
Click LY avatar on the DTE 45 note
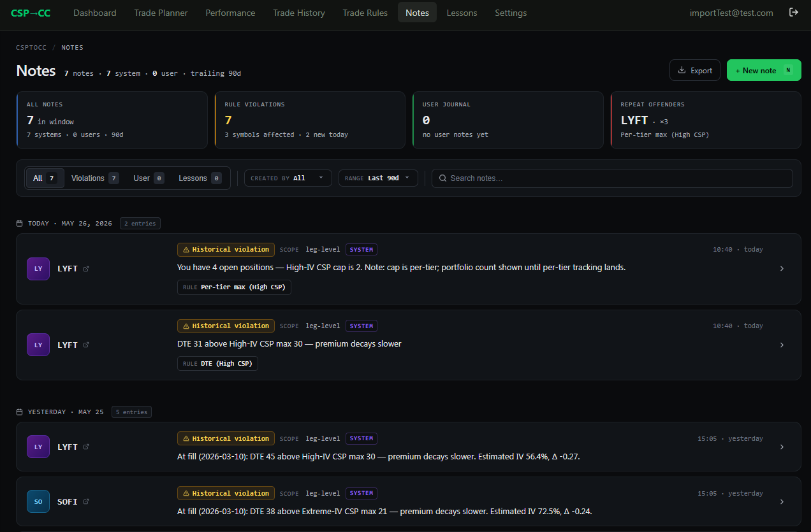38,447
